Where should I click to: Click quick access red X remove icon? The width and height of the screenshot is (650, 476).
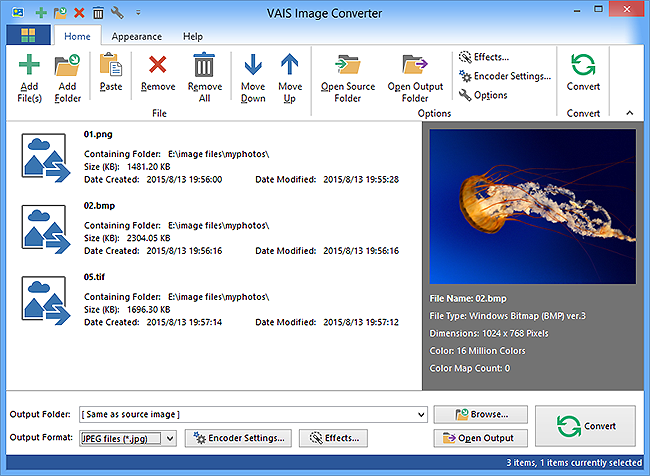pos(79,13)
